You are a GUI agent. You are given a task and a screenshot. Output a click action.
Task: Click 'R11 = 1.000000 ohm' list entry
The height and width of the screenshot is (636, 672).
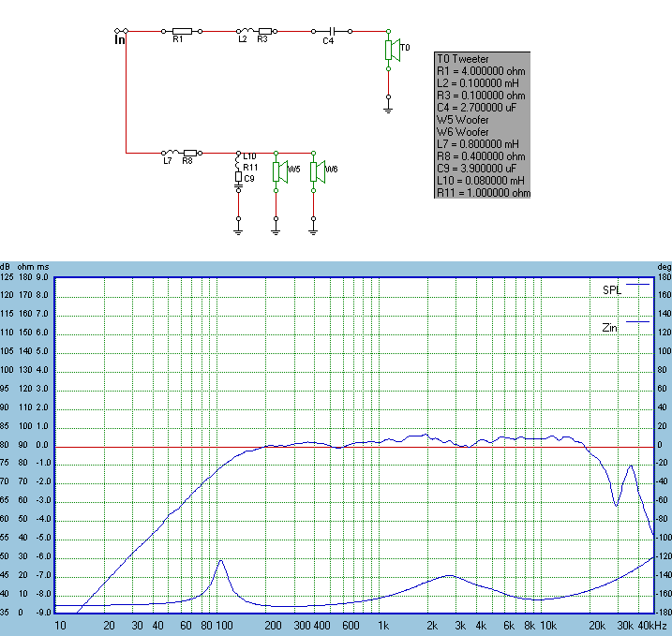point(483,193)
